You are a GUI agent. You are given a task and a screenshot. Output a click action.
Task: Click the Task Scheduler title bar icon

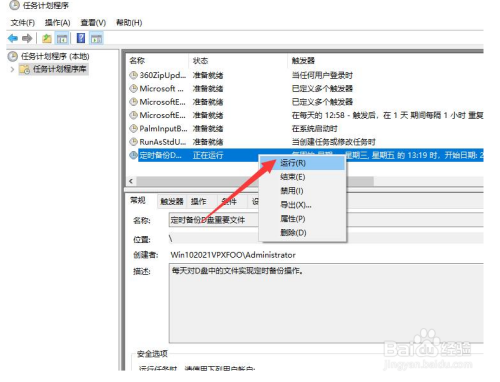point(14,5)
